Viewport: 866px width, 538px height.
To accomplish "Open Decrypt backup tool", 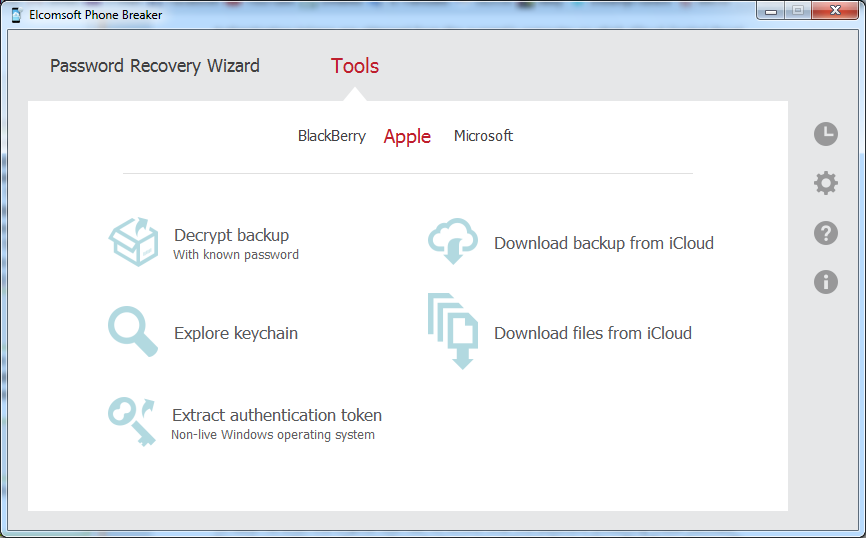I will 231,235.
